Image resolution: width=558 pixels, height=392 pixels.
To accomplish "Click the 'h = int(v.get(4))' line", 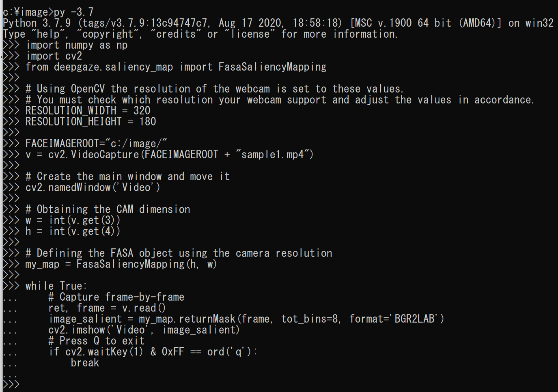I will (x=73, y=231).
